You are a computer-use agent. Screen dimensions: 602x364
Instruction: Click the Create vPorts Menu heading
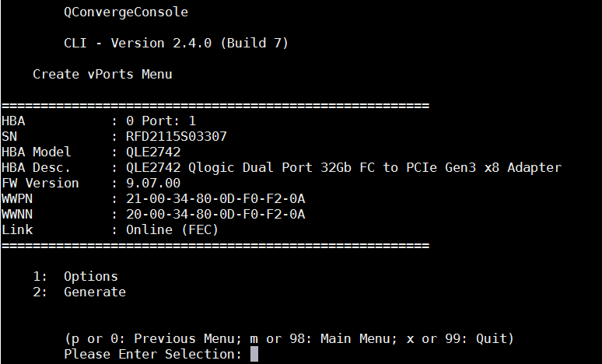click(103, 74)
